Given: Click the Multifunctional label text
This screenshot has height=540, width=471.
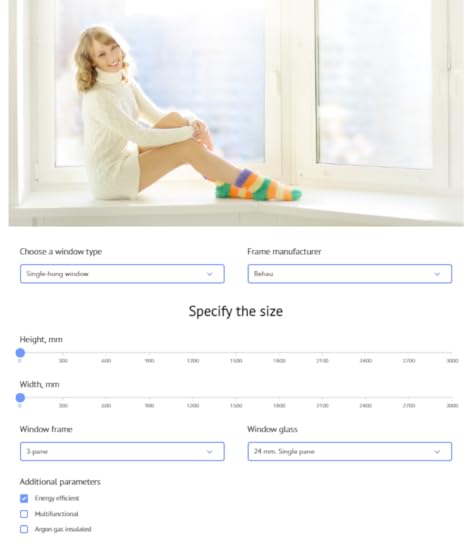Looking at the screenshot, I should pos(56,514).
